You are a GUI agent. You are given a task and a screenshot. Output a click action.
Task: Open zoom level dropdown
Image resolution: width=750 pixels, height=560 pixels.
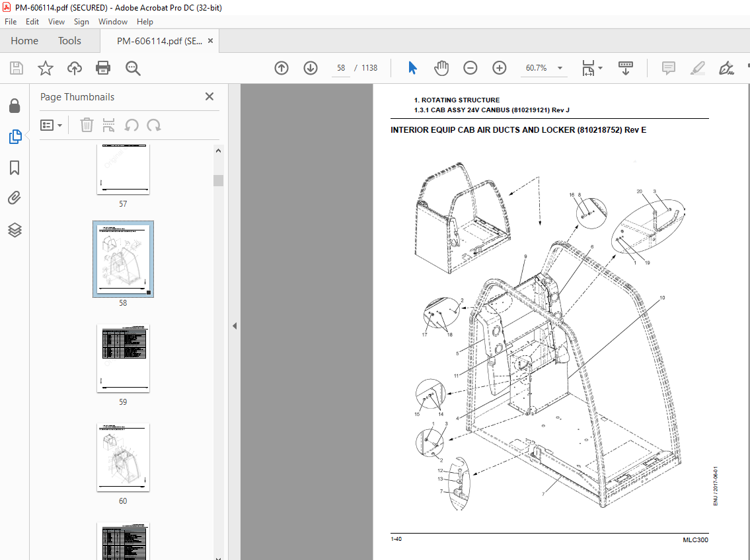pos(560,68)
